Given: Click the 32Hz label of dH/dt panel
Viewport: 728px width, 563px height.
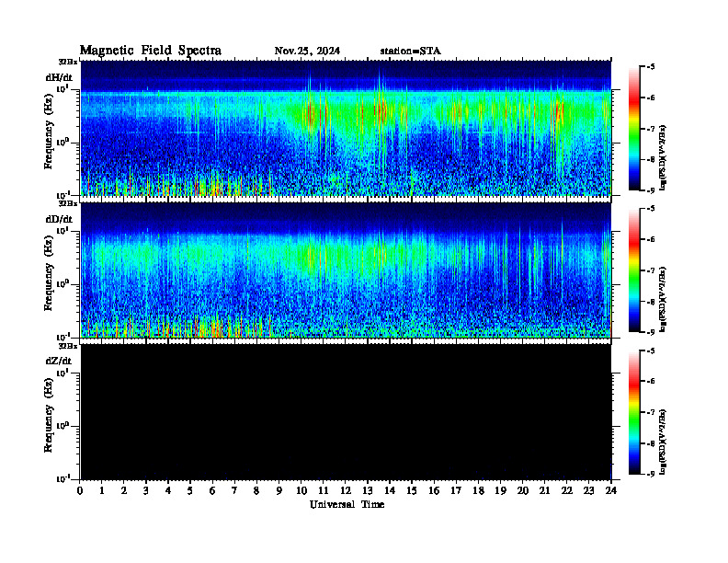Looking at the screenshot, I should 68,62.
